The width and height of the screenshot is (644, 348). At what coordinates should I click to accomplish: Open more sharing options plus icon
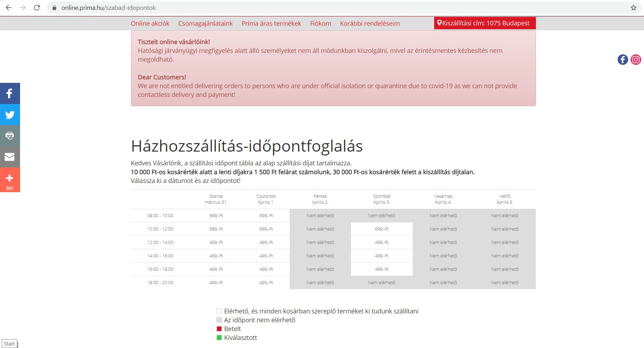click(x=10, y=178)
